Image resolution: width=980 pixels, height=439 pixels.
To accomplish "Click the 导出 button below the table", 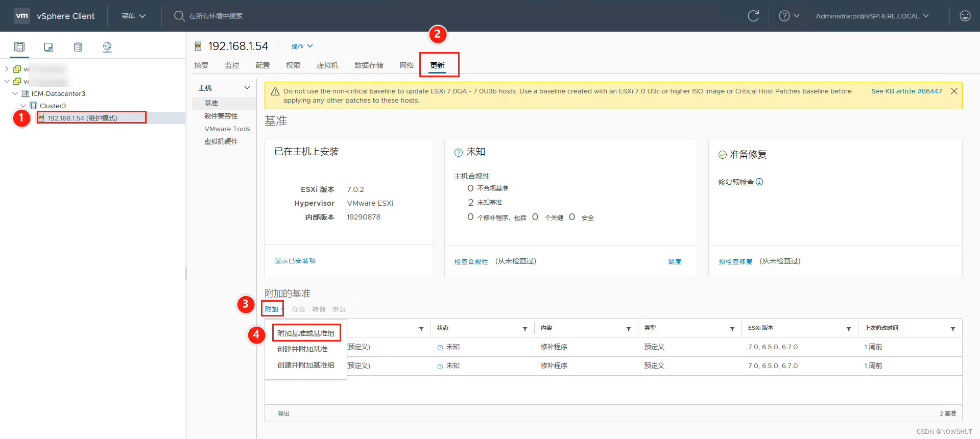I will tap(283, 413).
